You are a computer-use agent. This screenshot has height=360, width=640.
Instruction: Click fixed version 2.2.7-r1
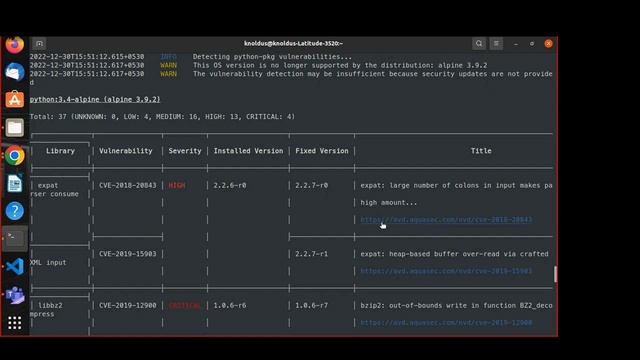pos(311,254)
